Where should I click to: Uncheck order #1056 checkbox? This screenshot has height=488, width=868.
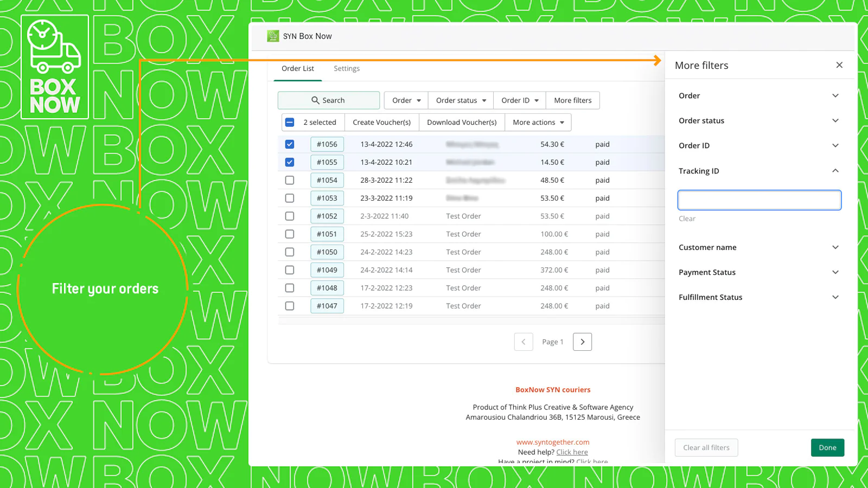point(290,144)
